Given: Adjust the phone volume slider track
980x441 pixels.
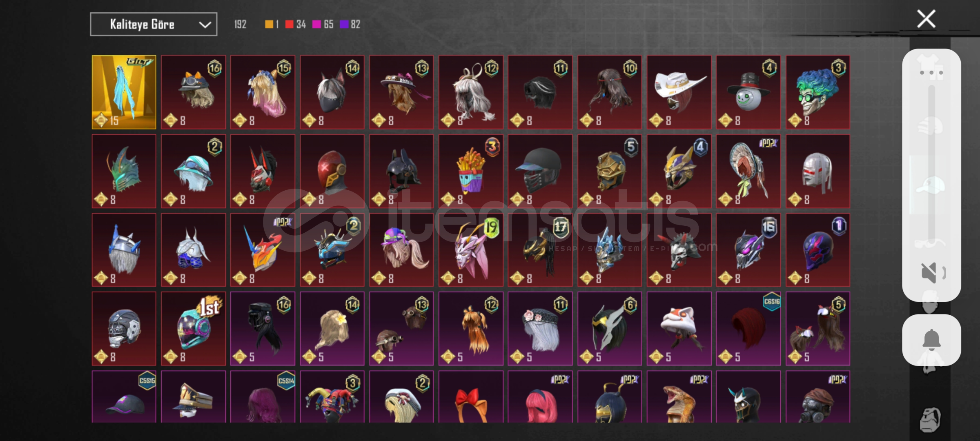Looking at the screenshot, I should click(931, 163).
